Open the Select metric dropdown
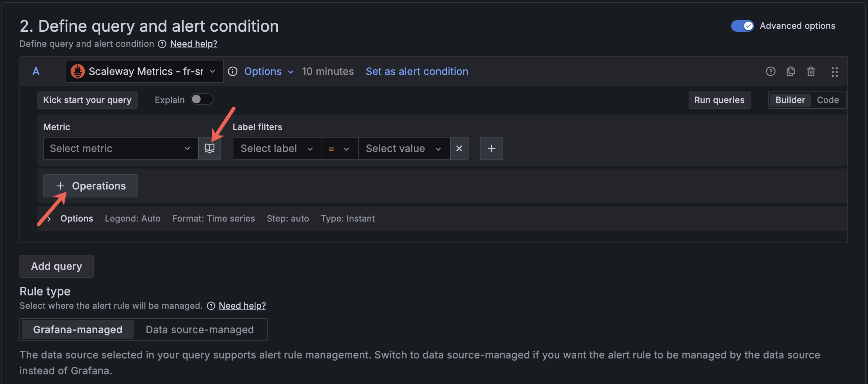Viewport: 868px width, 384px height. point(120,148)
